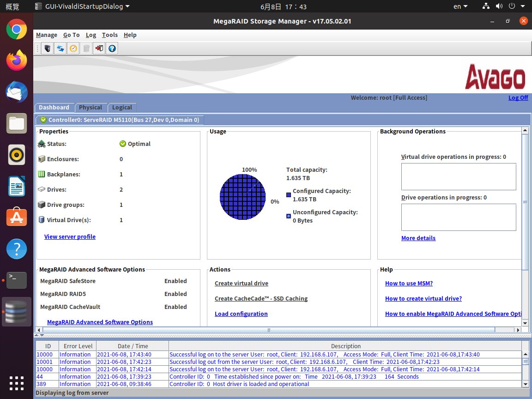Open help via the blue question mark icon
This screenshot has width=532, height=399.
(x=112, y=48)
